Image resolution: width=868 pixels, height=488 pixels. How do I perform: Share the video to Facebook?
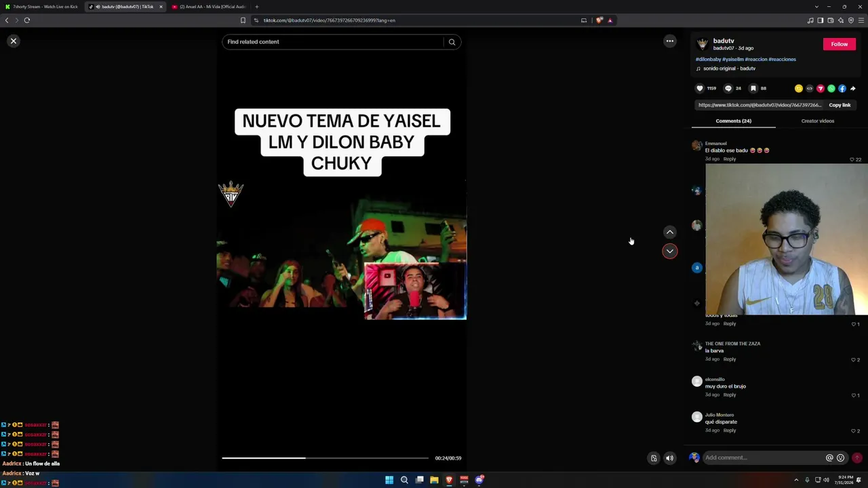tap(842, 88)
